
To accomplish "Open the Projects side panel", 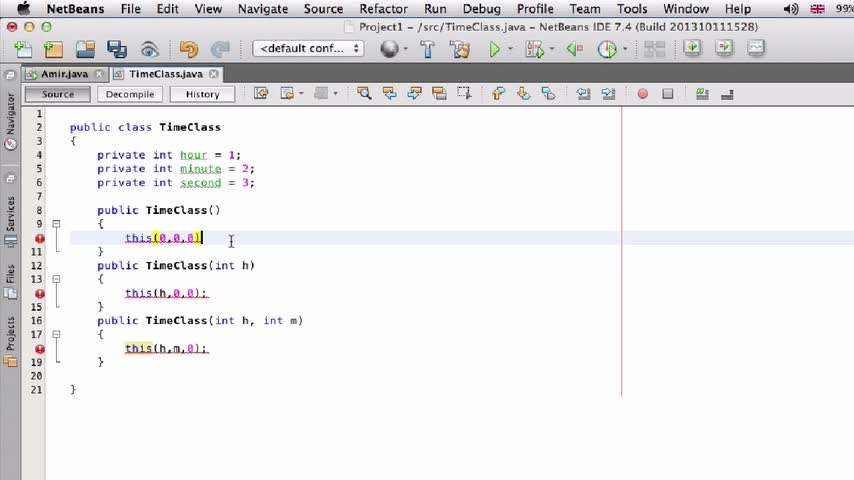I will coord(10,341).
